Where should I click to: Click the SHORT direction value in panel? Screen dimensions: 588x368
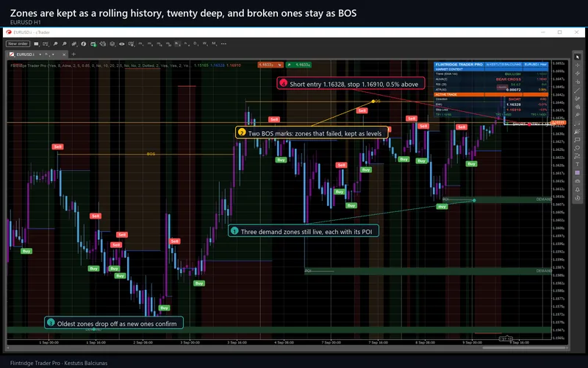pyautogui.click(x=514, y=99)
